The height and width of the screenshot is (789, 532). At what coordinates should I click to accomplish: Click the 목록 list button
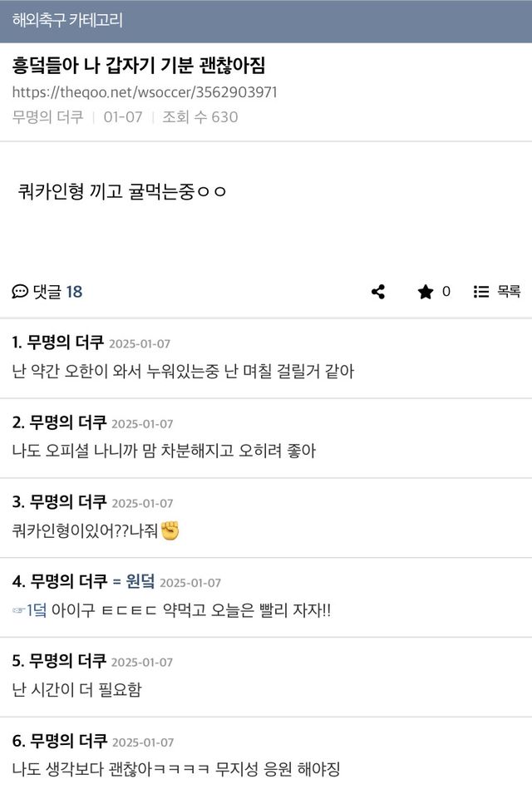[x=508, y=292]
